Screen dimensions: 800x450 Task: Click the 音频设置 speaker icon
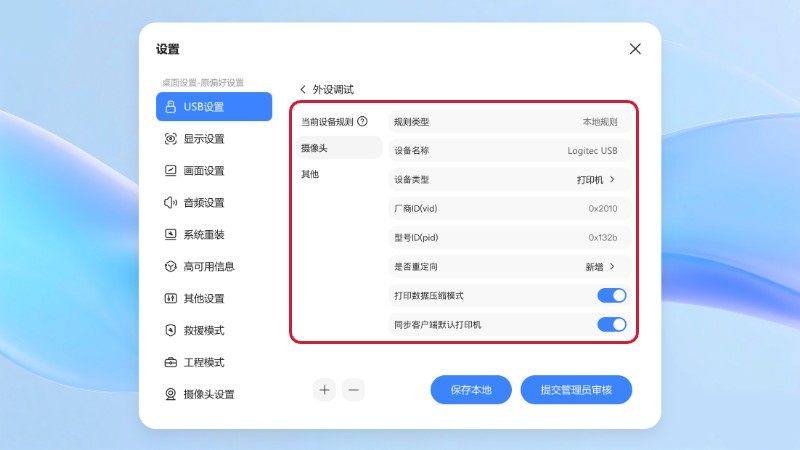pyautogui.click(x=170, y=203)
